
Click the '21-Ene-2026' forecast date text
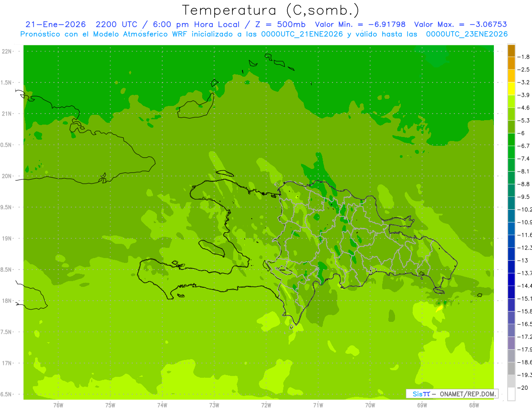point(55,24)
